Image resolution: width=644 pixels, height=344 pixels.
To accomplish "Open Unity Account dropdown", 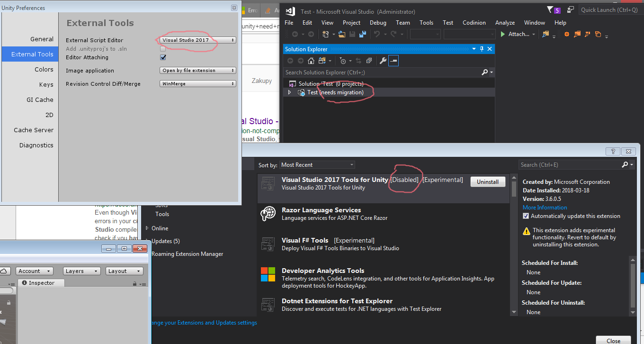I will tap(34, 271).
